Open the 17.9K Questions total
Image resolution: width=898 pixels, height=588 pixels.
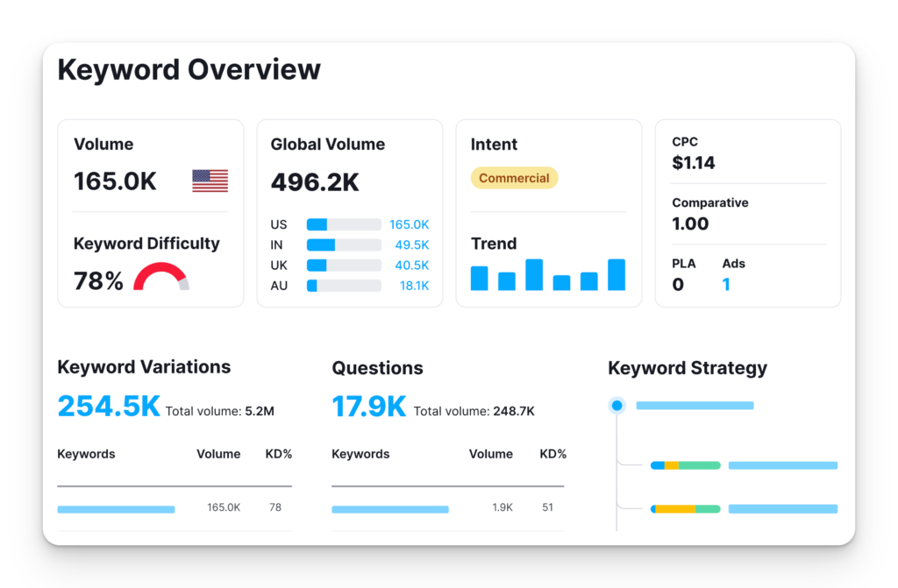pos(369,407)
